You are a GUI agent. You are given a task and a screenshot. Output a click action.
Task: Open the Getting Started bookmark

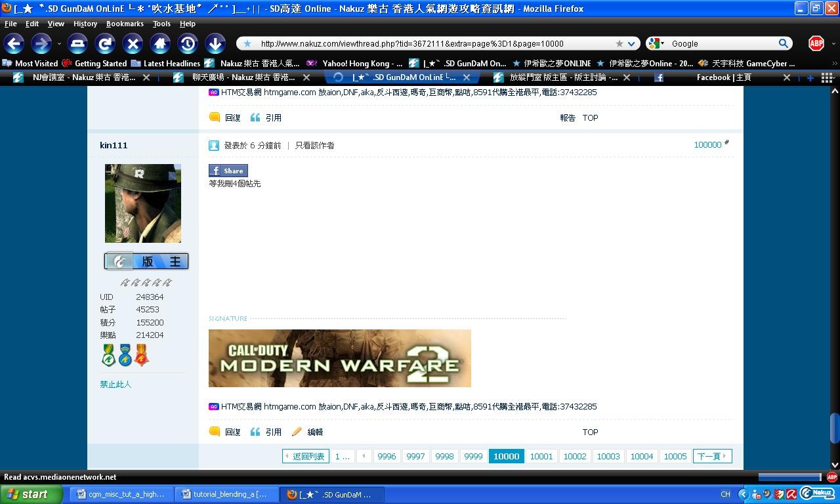pos(94,64)
